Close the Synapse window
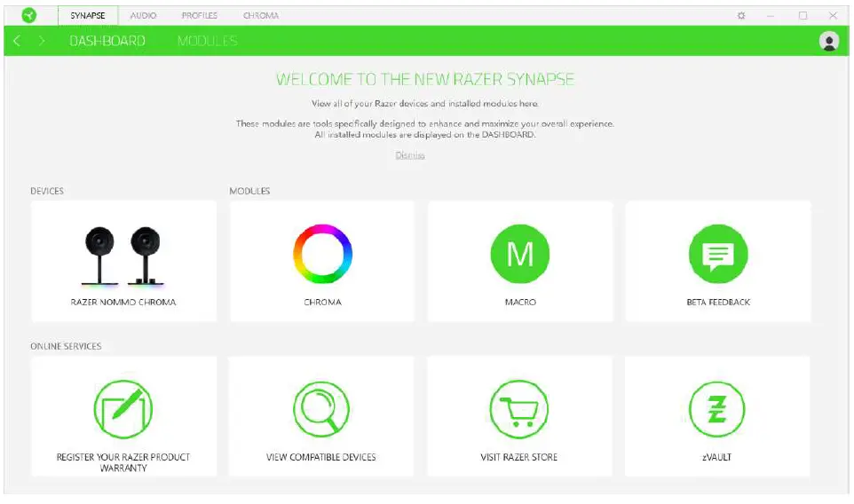The height and width of the screenshot is (504, 854). click(x=833, y=16)
